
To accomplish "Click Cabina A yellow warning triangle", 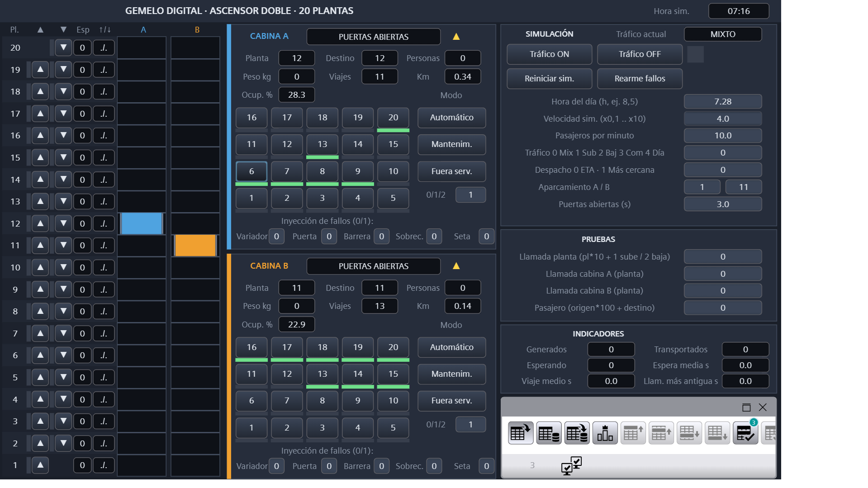I will coord(456,37).
